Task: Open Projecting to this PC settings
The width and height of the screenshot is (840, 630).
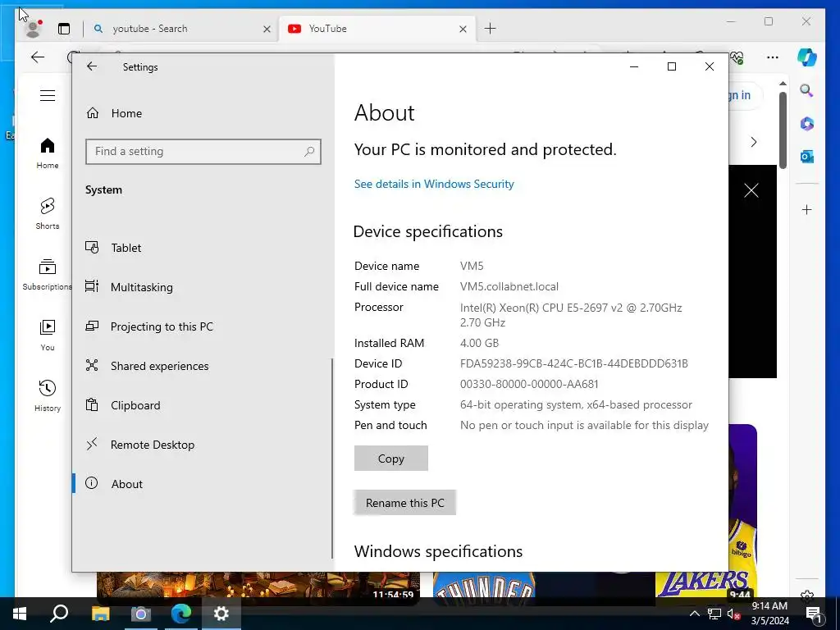Action: point(203,326)
